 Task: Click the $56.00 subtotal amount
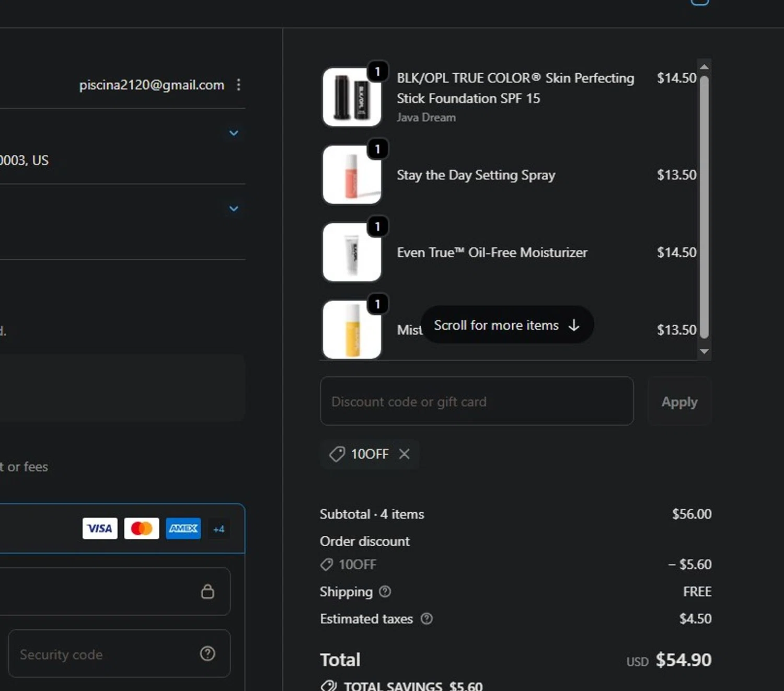691,514
